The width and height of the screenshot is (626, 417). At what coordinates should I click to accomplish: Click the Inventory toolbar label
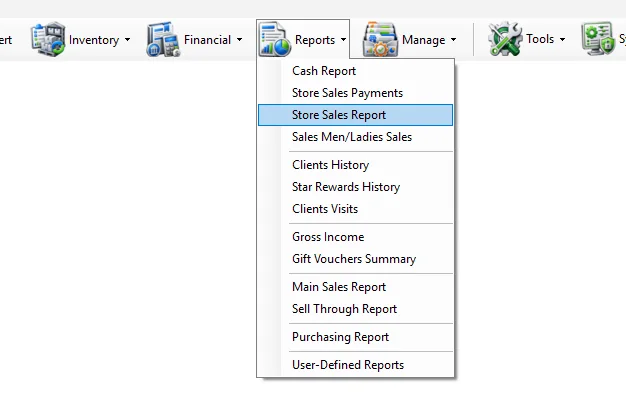coord(94,40)
